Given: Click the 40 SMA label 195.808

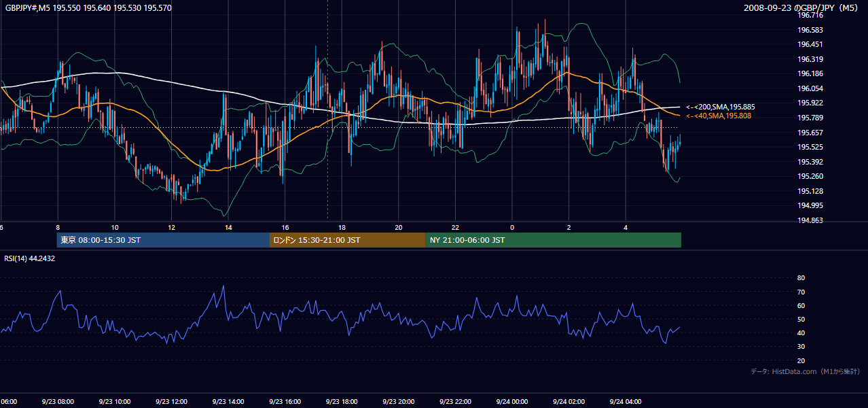Looking at the screenshot, I should (x=718, y=116).
